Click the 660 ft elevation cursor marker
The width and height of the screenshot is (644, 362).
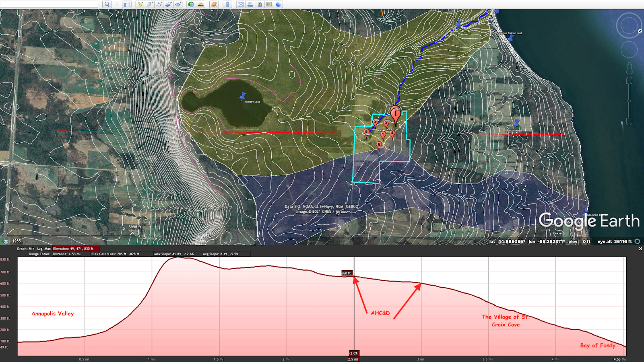pos(346,273)
